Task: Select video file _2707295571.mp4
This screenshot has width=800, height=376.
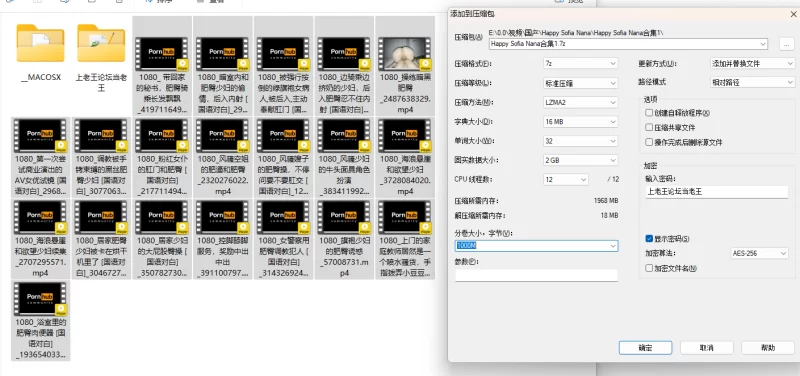Action: click(40, 239)
